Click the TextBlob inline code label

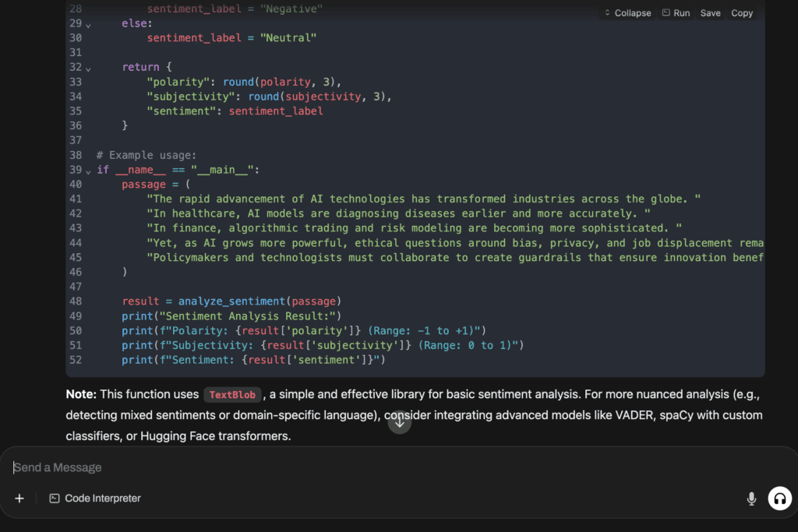pos(232,395)
